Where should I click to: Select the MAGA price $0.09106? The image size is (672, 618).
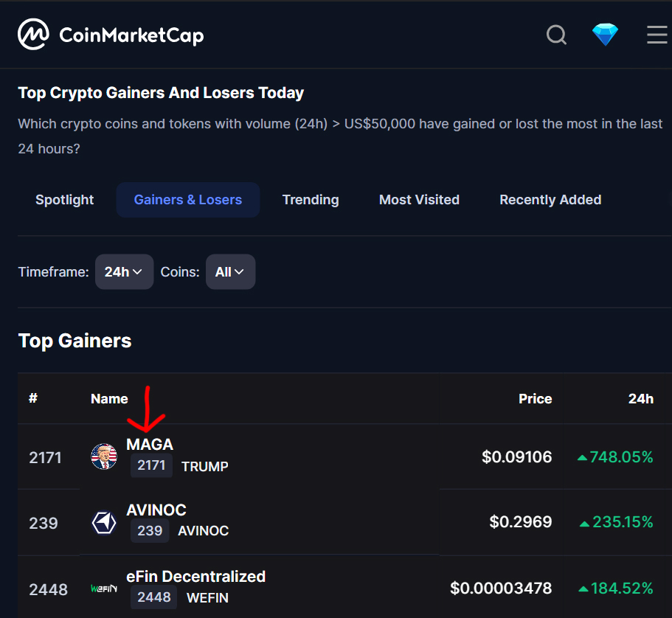coord(517,456)
